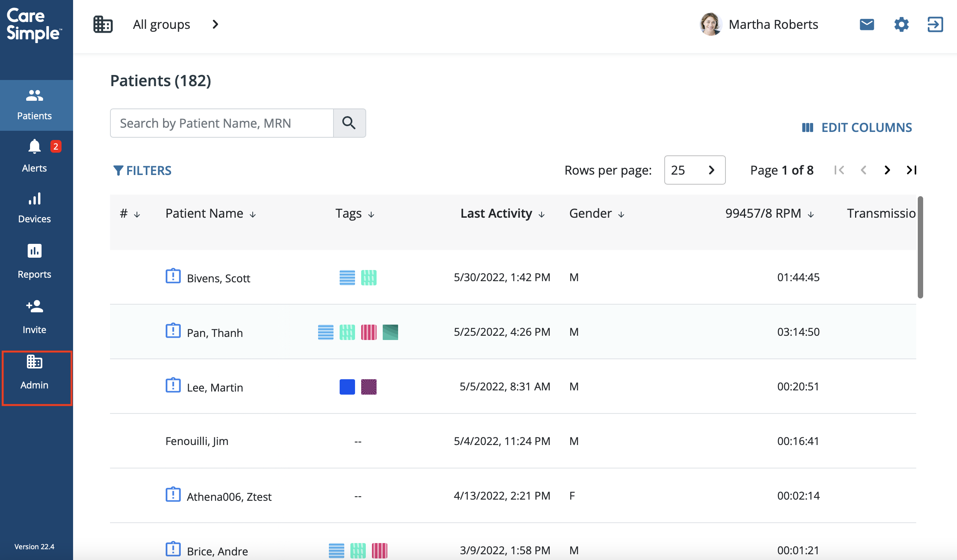Click the search magnifier button
This screenshot has height=560, width=957.
coord(349,123)
